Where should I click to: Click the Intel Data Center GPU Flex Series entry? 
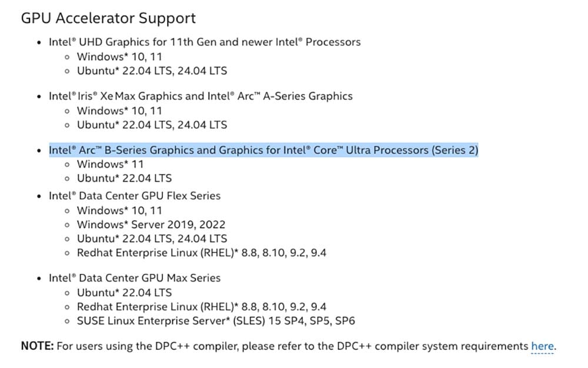[135, 196]
